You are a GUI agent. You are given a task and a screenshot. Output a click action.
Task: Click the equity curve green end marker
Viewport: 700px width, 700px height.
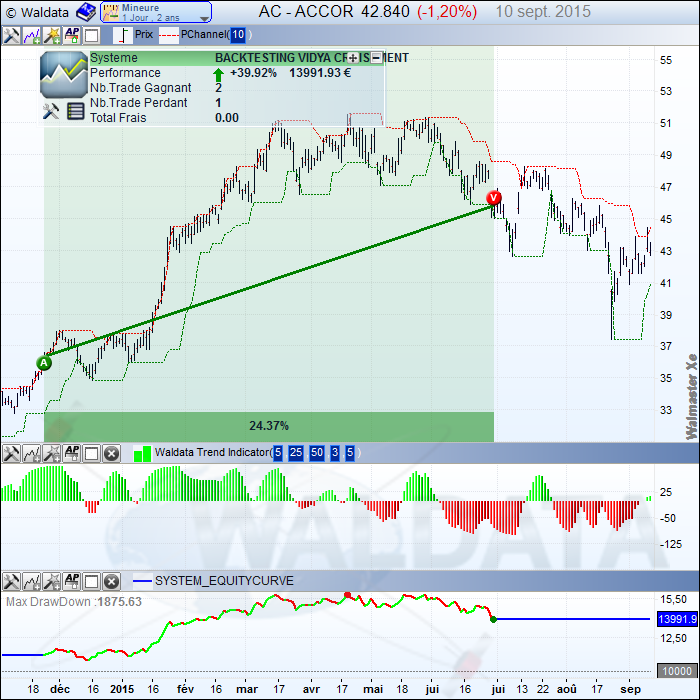point(493,619)
